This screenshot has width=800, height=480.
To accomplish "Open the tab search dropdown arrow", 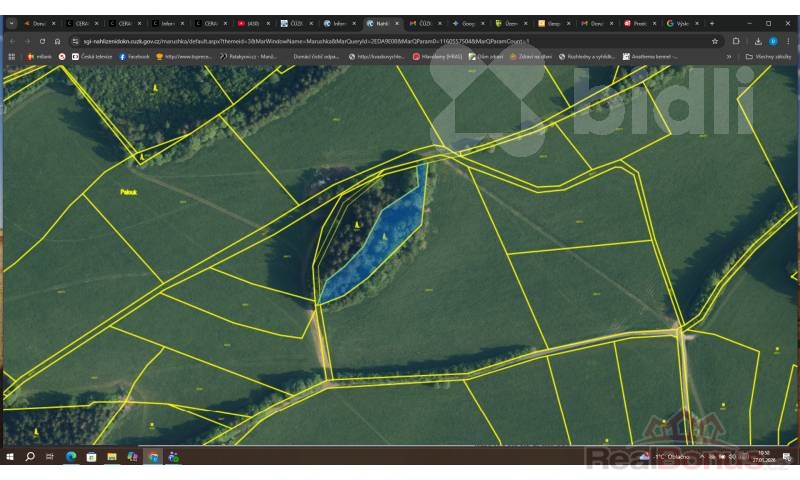I will pyautogui.click(x=11, y=22).
